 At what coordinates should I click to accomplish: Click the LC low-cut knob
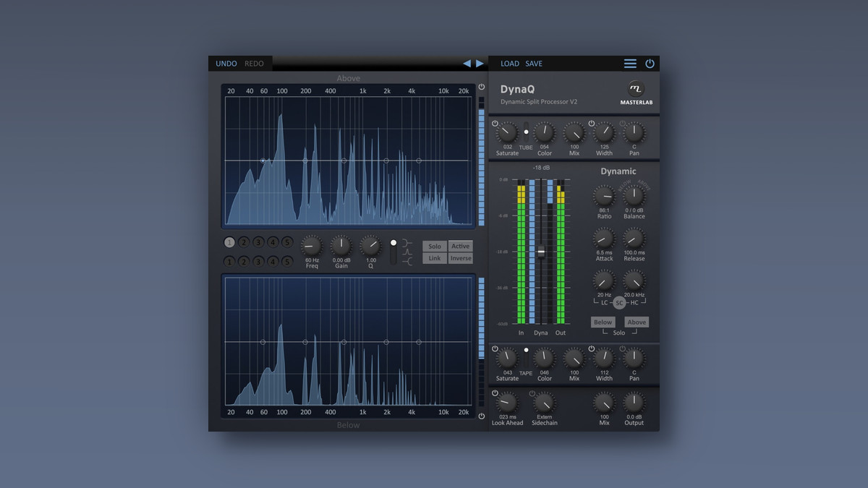[x=604, y=281]
